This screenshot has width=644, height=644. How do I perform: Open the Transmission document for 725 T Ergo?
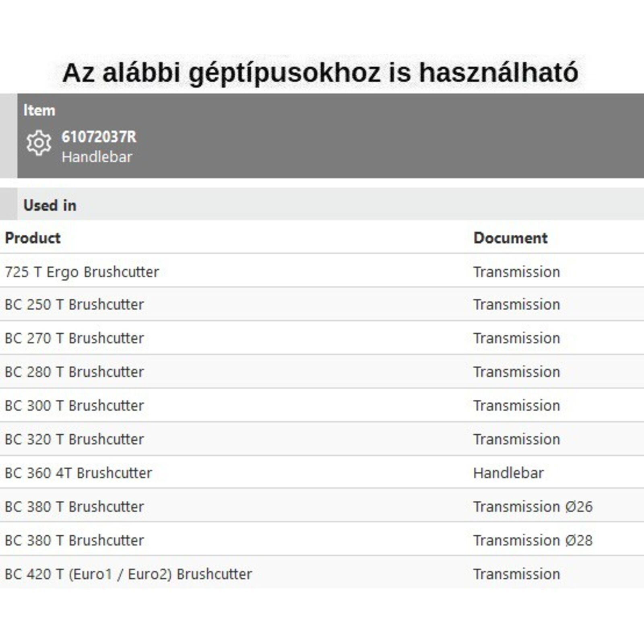point(516,272)
